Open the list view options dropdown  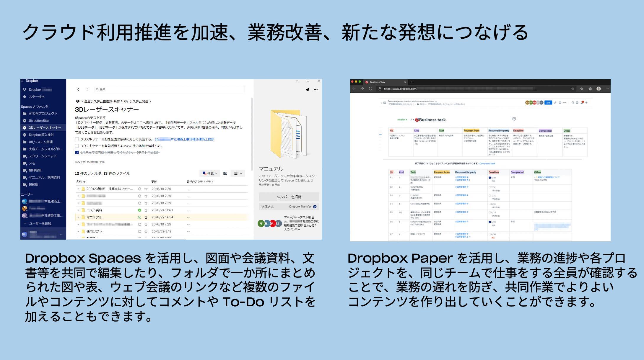pyautogui.click(x=238, y=174)
